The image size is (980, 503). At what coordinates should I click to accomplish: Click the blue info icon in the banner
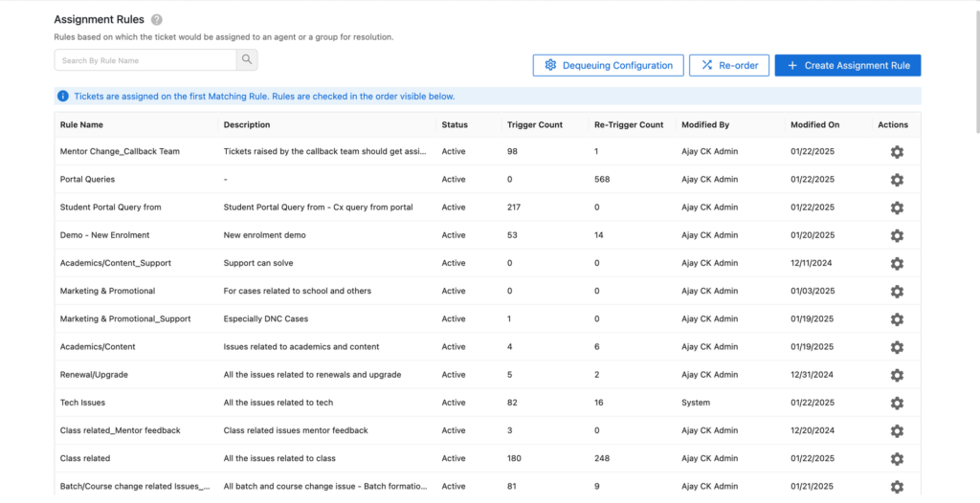pos(63,97)
